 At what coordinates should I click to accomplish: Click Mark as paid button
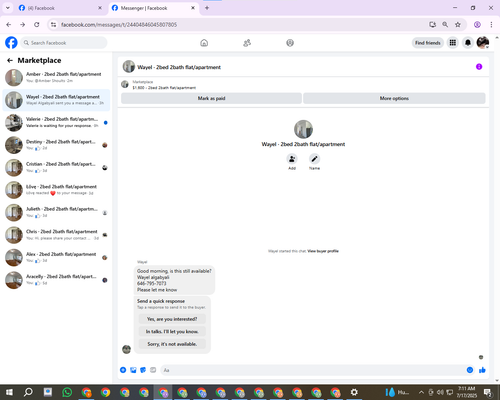(x=211, y=98)
